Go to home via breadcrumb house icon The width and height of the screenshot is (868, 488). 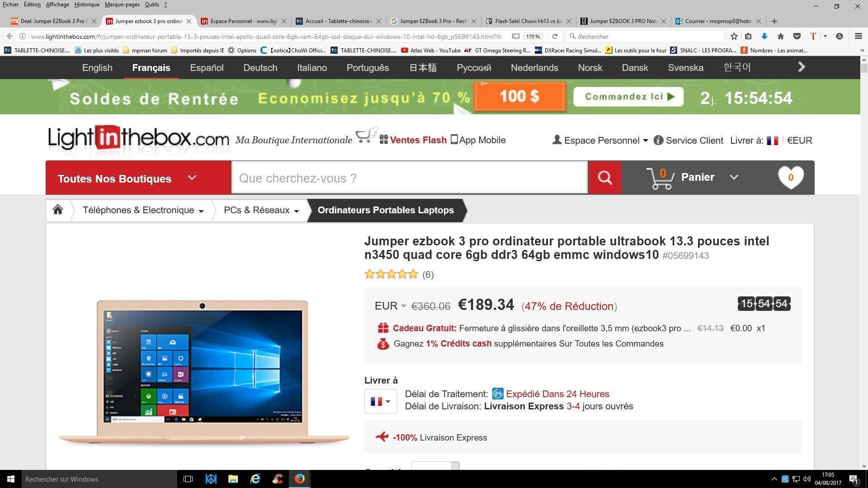pos(57,210)
